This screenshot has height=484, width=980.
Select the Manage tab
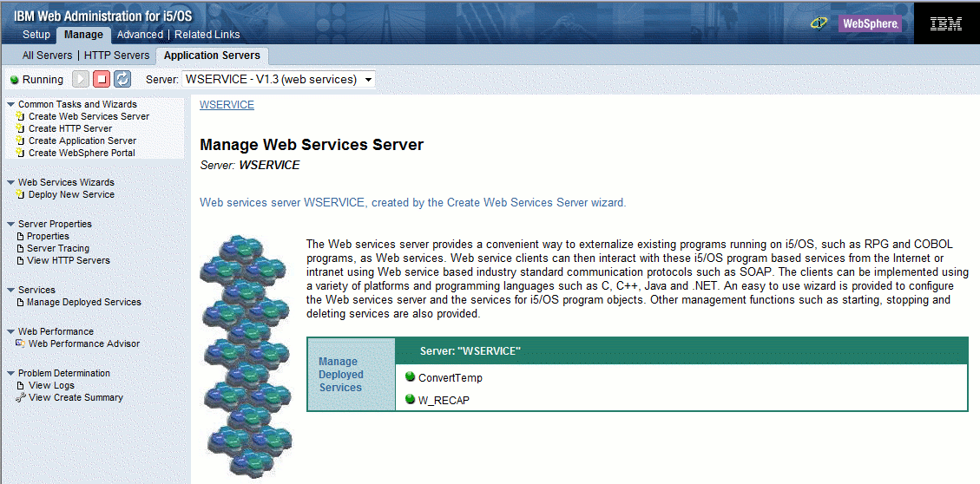[83, 35]
